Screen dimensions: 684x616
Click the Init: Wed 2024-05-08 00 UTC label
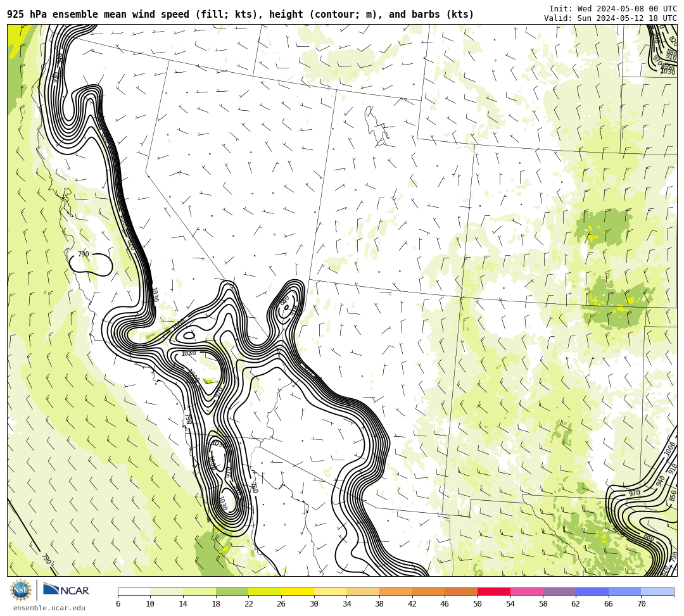coord(613,9)
